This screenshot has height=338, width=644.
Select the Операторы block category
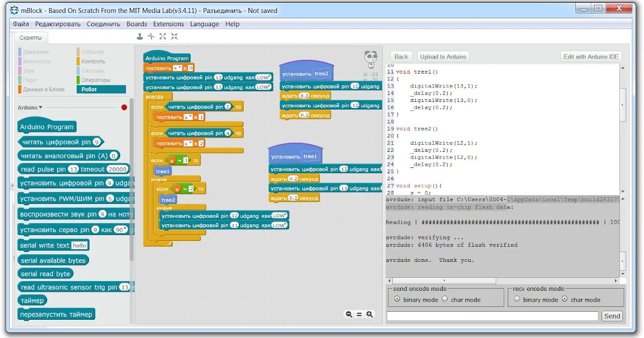tap(96, 80)
